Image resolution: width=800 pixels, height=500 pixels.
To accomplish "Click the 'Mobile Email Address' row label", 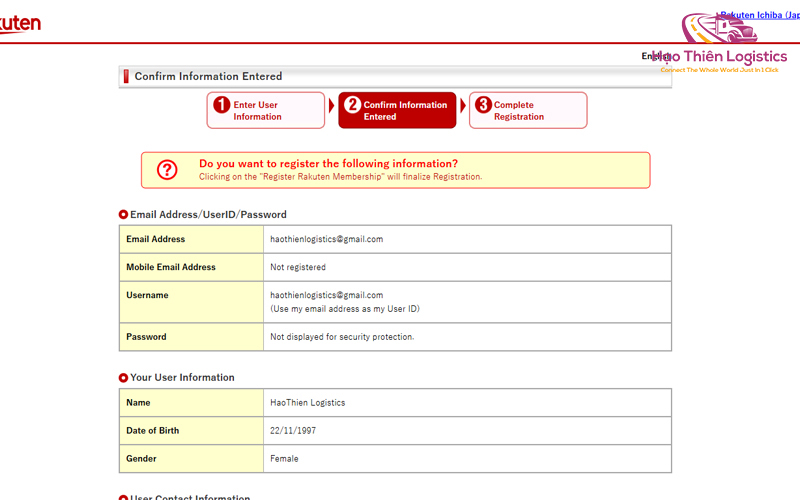I will pos(171,267).
